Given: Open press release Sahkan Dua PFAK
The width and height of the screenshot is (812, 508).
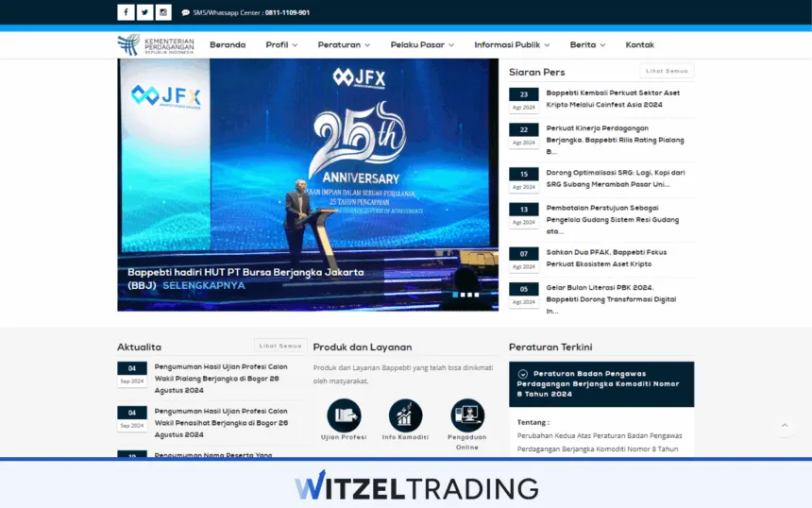Looking at the screenshot, I should point(606,259).
